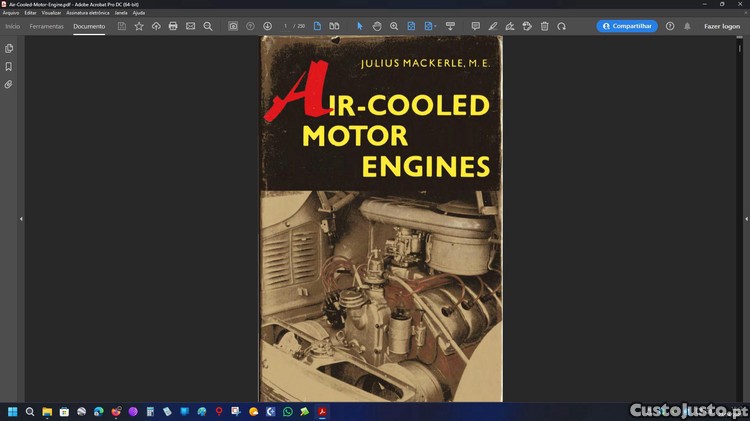This screenshot has width=750, height=421.
Task: Click Fazer logon to sign in
Action: 721,26
